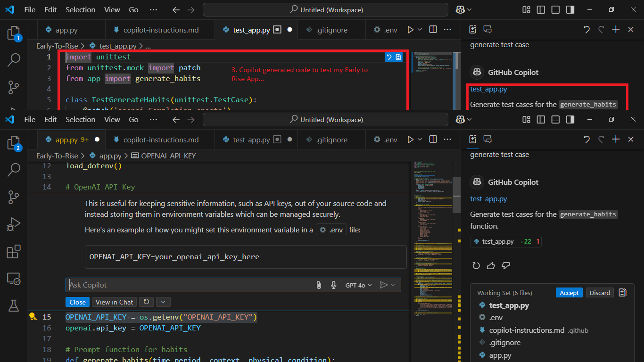Toggle primary side bar in app.py editor window
Viewport: 644px width, 362px height.
[x=541, y=119]
